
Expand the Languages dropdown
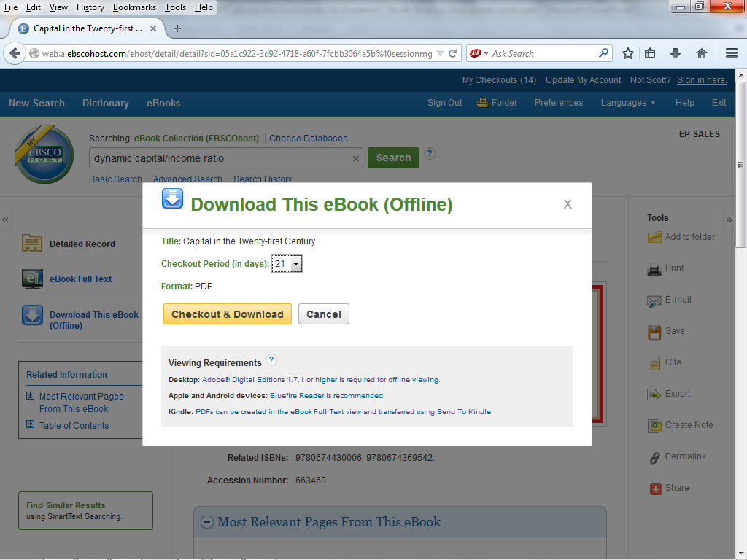pos(628,102)
